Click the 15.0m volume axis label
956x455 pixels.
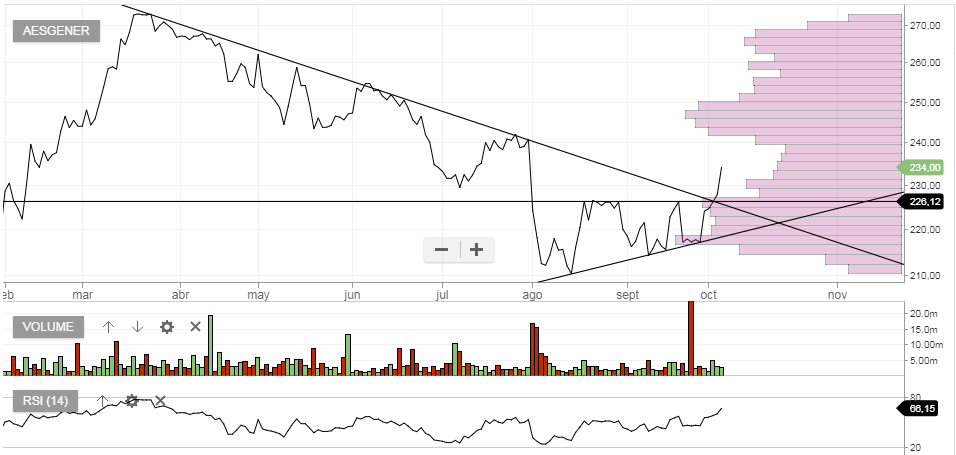pos(924,329)
